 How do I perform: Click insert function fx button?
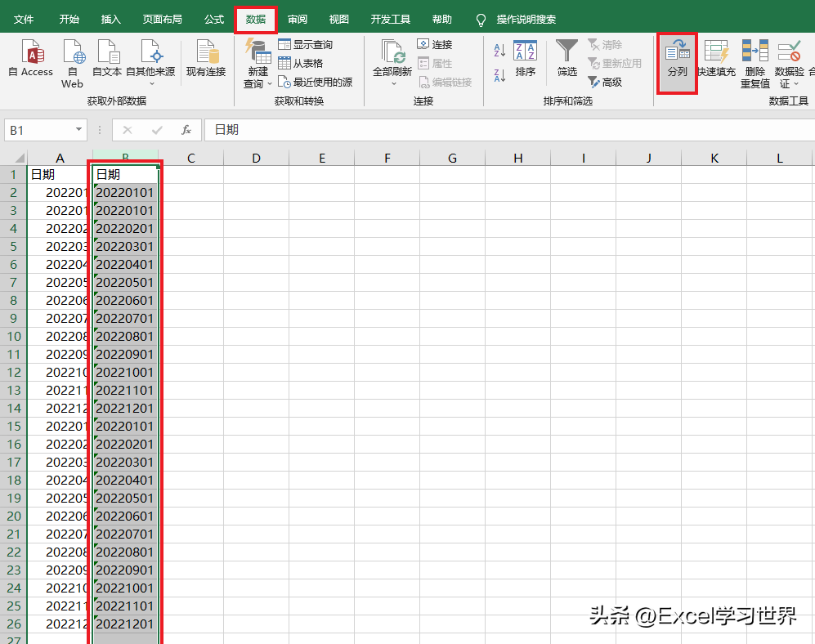pos(186,130)
